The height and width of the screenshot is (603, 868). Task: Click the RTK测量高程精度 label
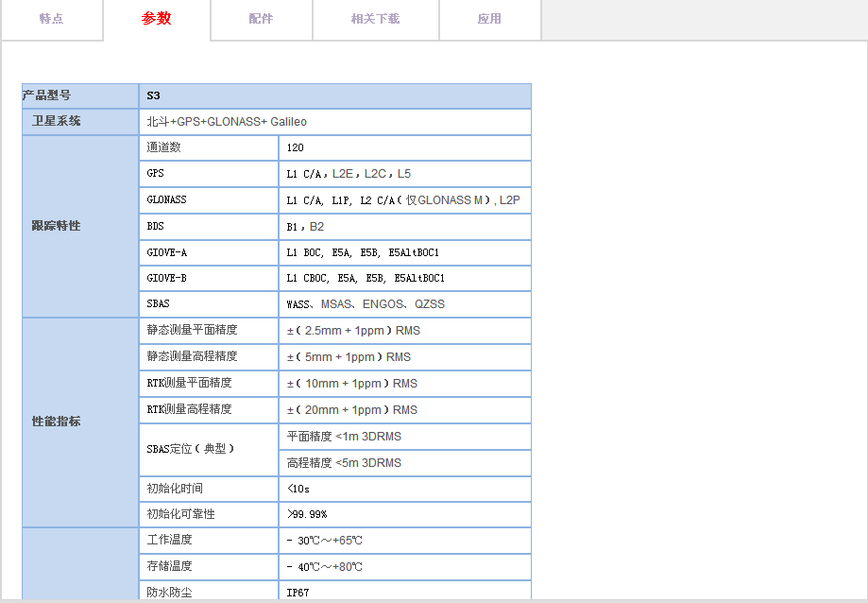coord(189,409)
